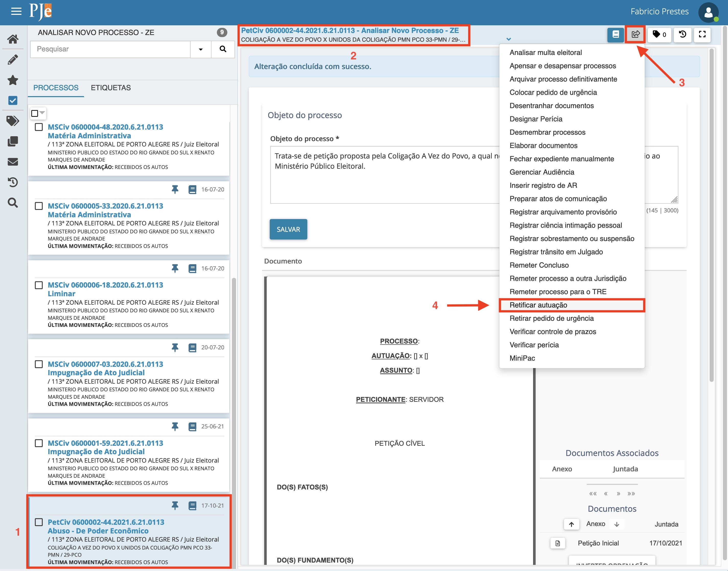
Task: Select the checked tasks sidebar icon
Action: [x=13, y=100]
